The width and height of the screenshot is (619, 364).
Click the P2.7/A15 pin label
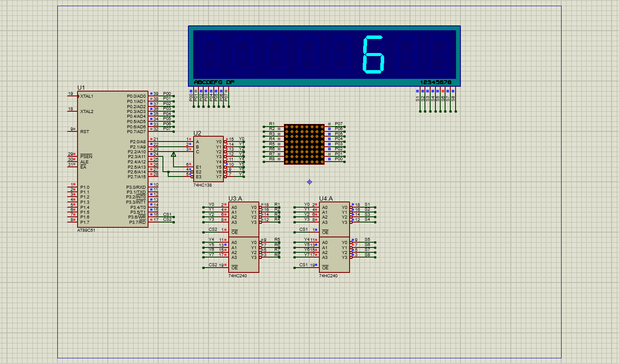pyautogui.click(x=137, y=177)
